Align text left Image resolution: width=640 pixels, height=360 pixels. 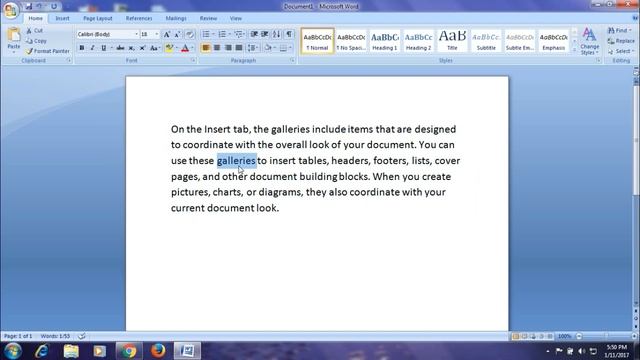coord(206,48)
